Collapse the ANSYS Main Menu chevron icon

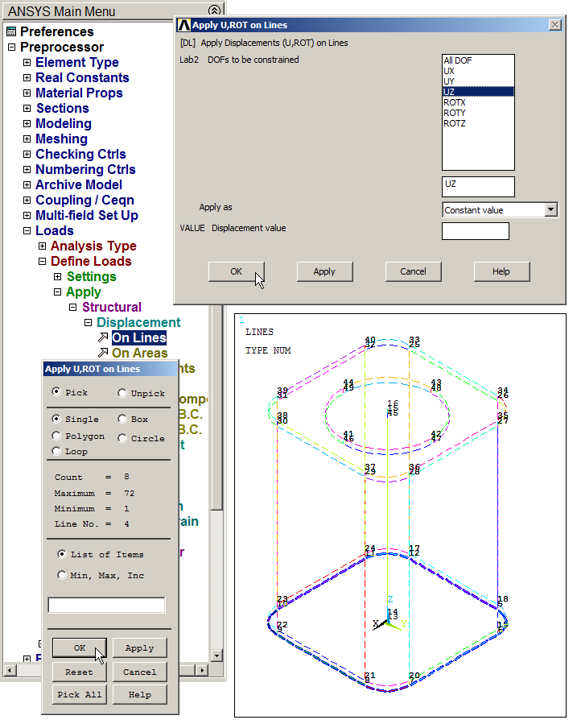(x=214, y=11)
